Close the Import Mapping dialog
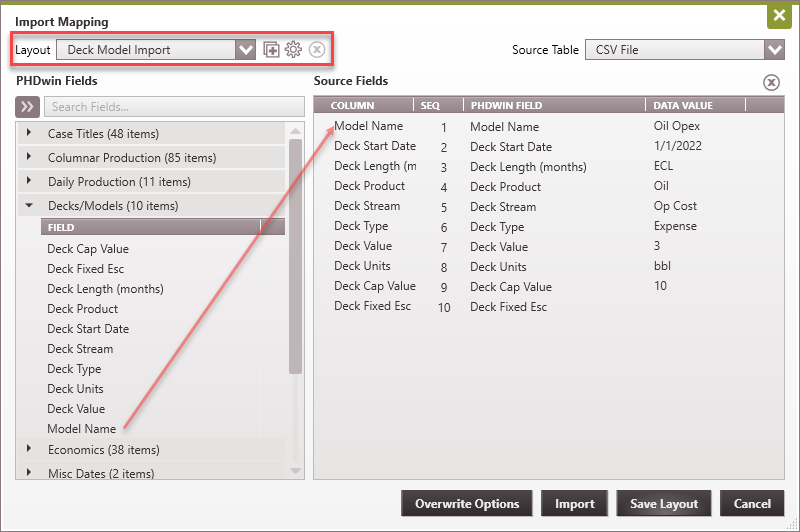 click(779, 15)
